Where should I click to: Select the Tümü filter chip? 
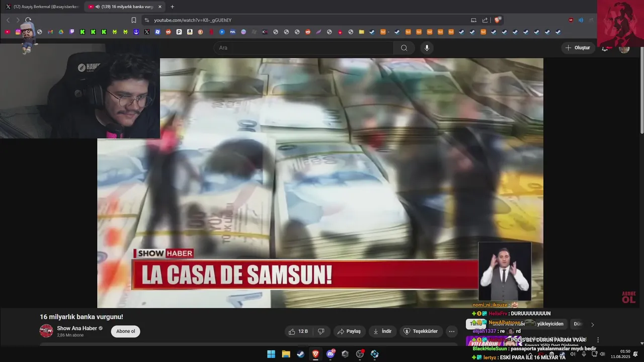click(475, 324)
